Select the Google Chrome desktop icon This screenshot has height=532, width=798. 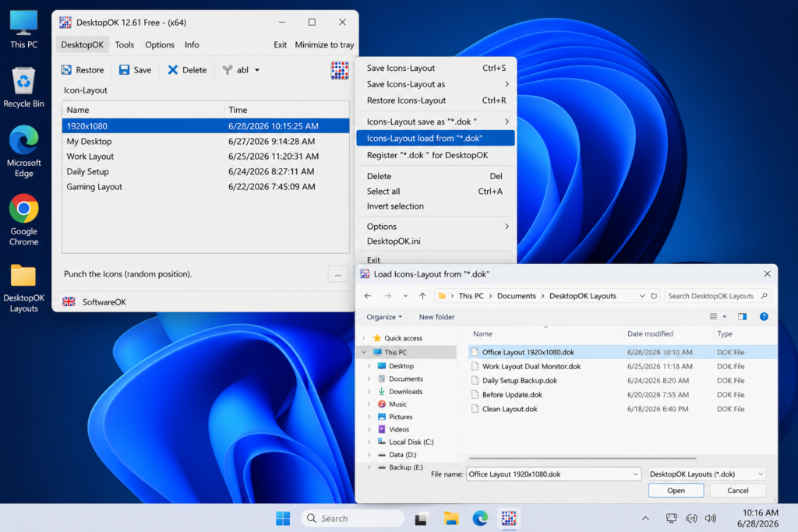[23, 220]
